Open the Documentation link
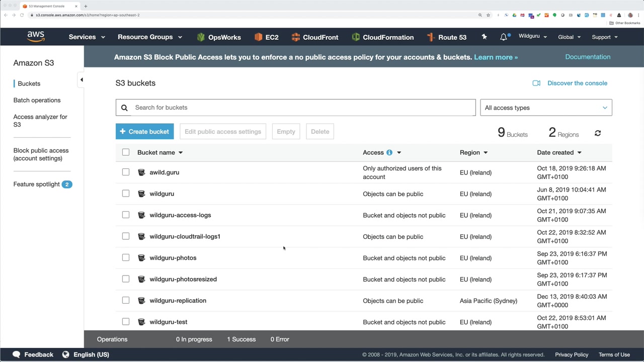The width and height of the screenshot is (644, 362). pos(588,57)
